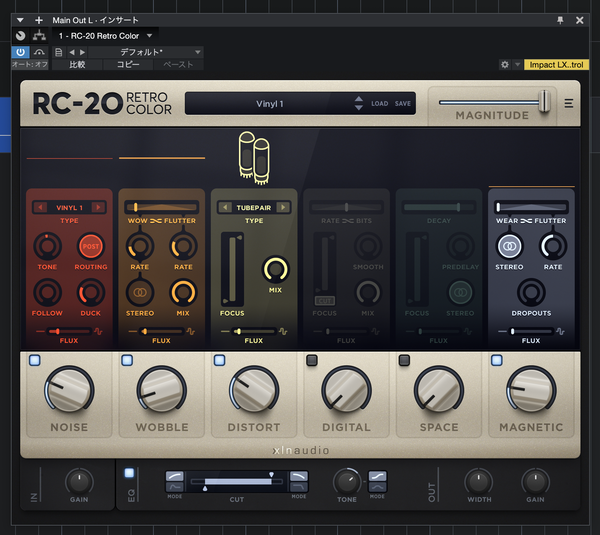Enable the DIGITAL module checkbox
This screenshot has width=600, height=535.
[312, 360]
